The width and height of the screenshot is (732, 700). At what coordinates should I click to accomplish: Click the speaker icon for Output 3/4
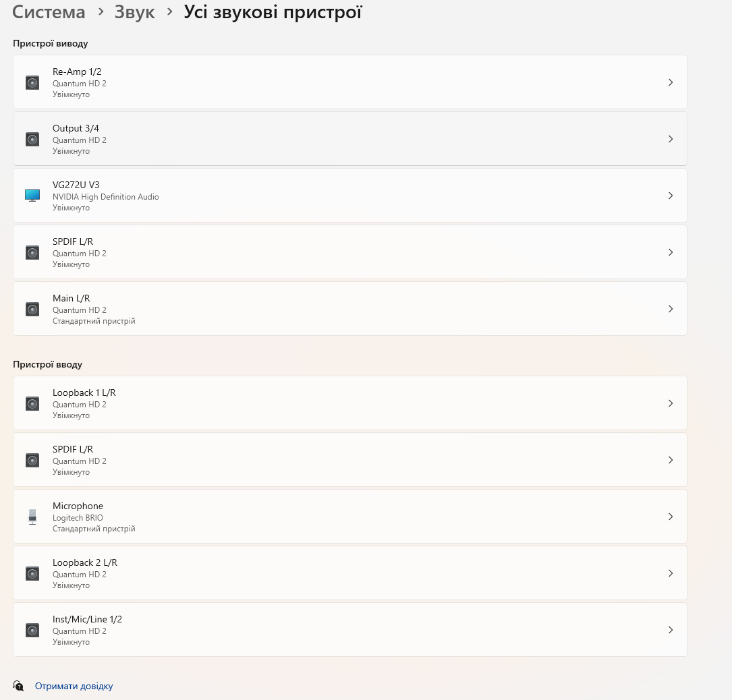pyautogui.click(x=32, y=139)
